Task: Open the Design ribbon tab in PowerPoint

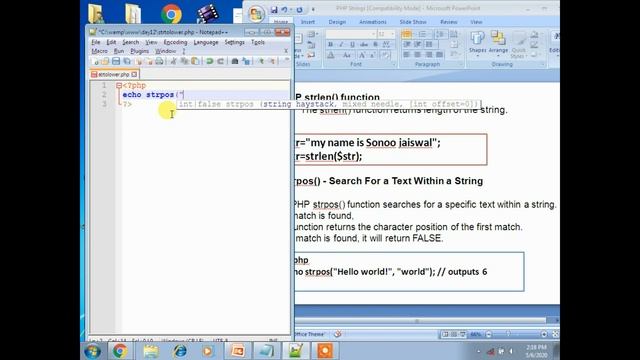Action: (x=337, y=22)
